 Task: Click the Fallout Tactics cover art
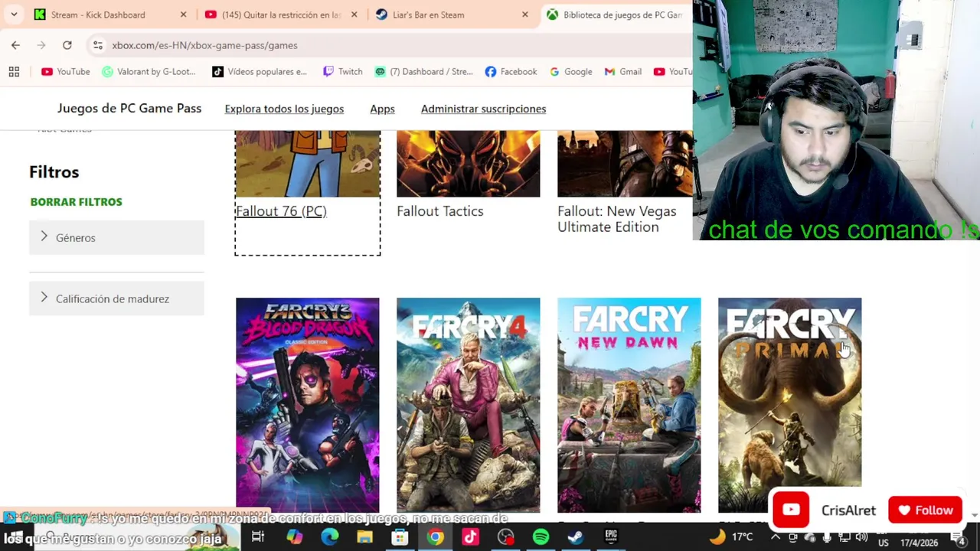point(468,164)
